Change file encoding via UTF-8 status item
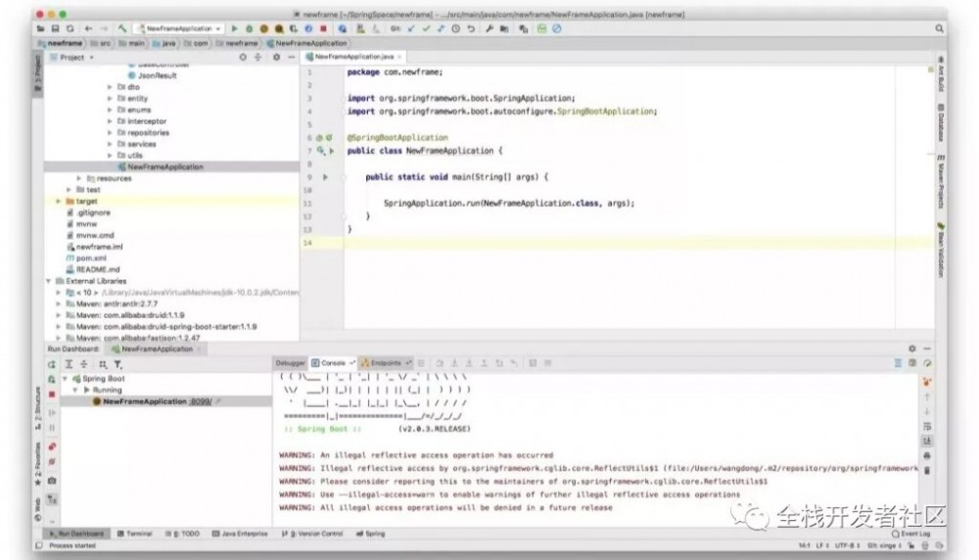The width and height of the screenshot is (979, 560). (846, 546)
